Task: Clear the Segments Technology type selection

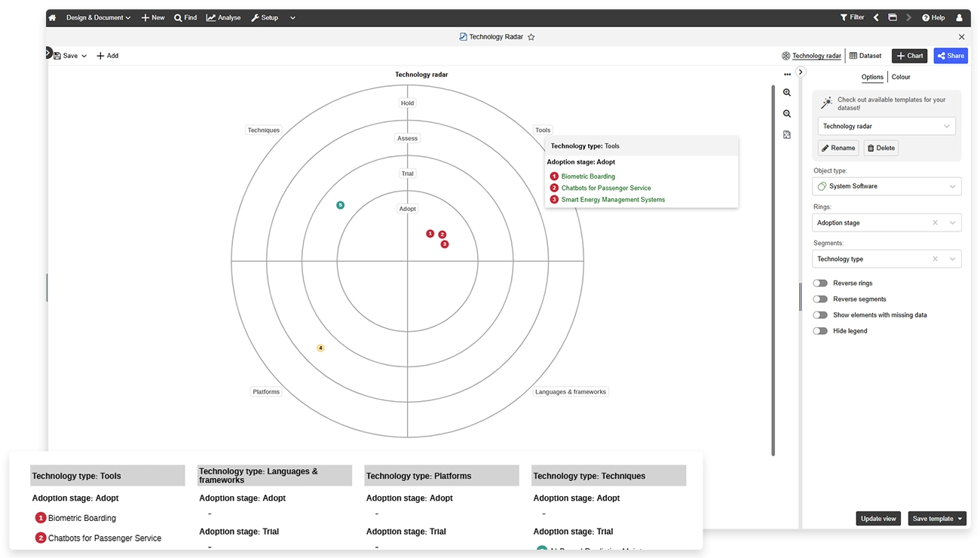Action: (x=935, y=259)
